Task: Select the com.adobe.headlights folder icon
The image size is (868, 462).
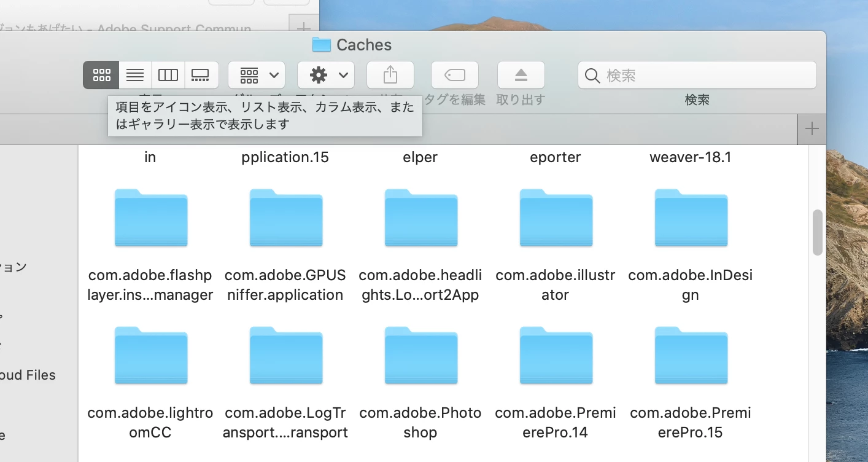Action: [x=421, y=218]
